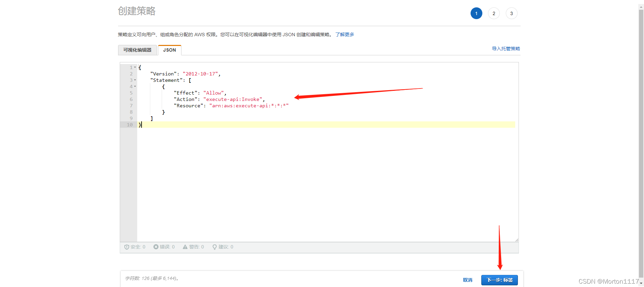Select the JSON tab
The image size is (644, 287).
(170, 50)
